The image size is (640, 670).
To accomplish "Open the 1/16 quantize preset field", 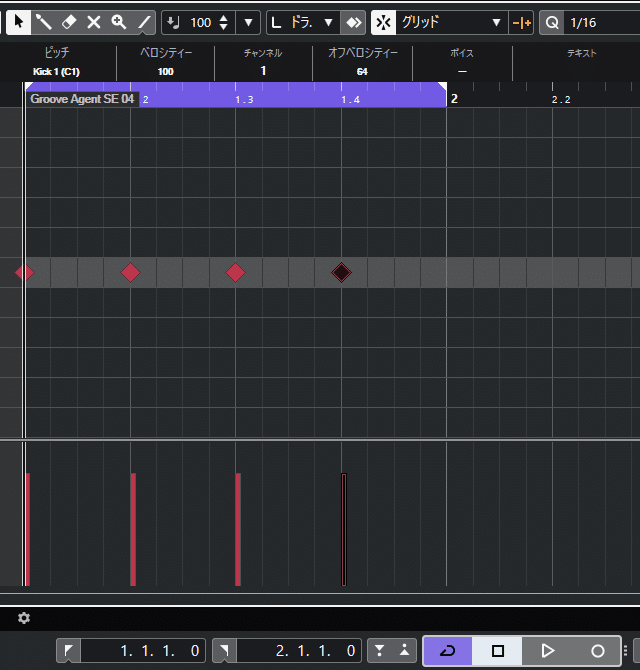I will pos(602,22).
